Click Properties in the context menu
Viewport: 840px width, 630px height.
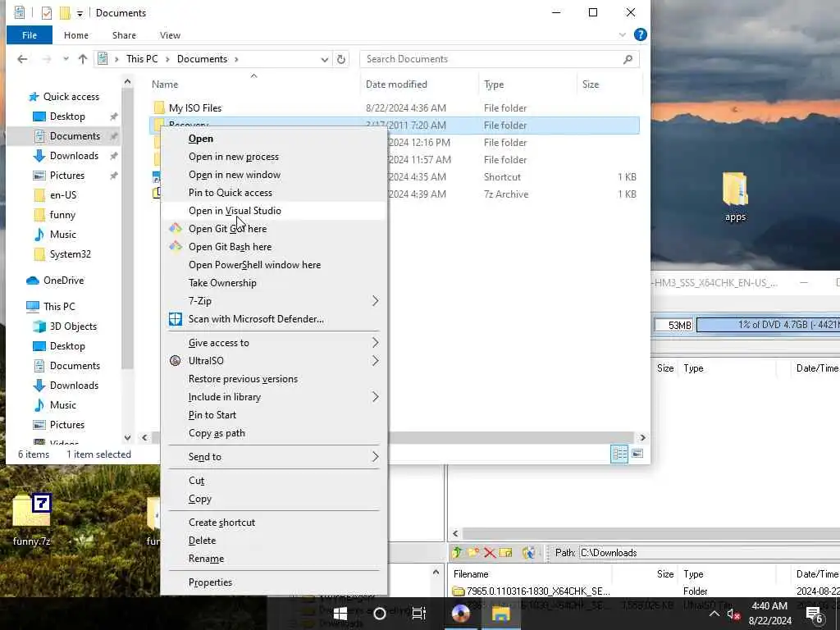[274, 582]
